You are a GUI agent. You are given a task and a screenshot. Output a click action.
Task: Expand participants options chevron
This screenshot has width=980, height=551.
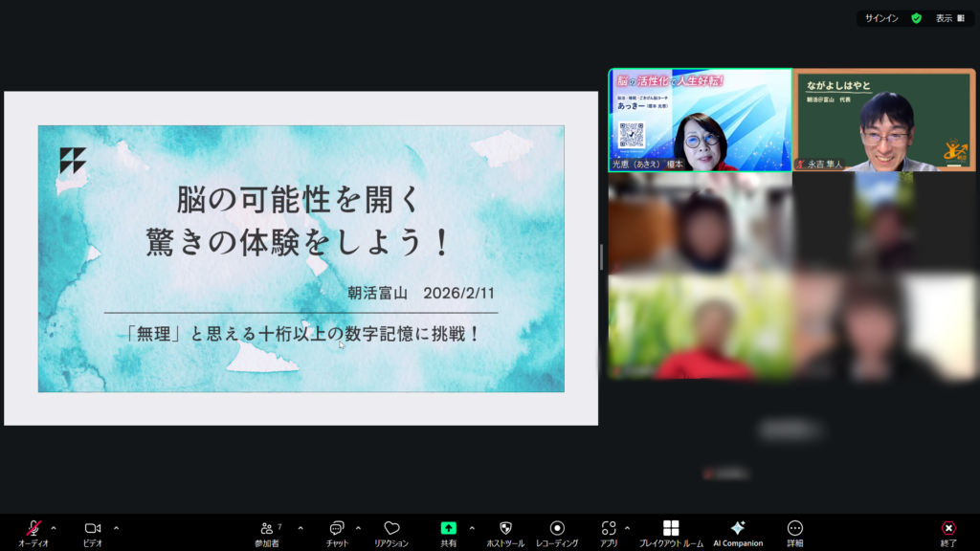click(x=301, y=528)
